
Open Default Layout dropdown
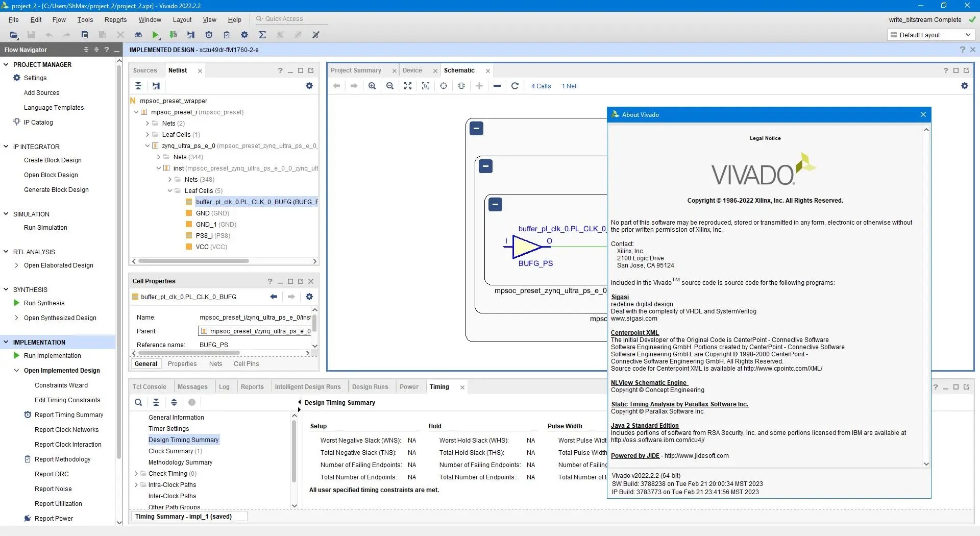[x=931, y=35]
